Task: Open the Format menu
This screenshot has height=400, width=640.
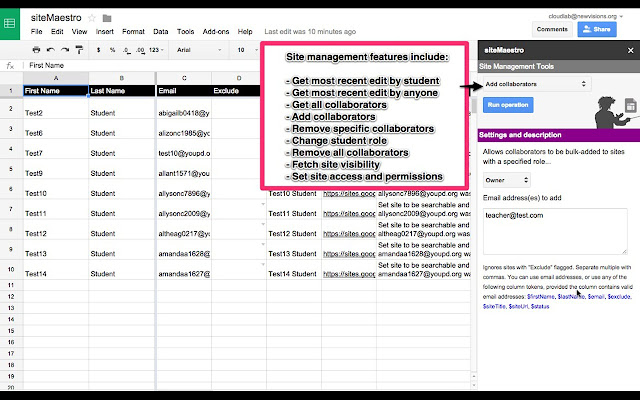Action: point(133,31)
